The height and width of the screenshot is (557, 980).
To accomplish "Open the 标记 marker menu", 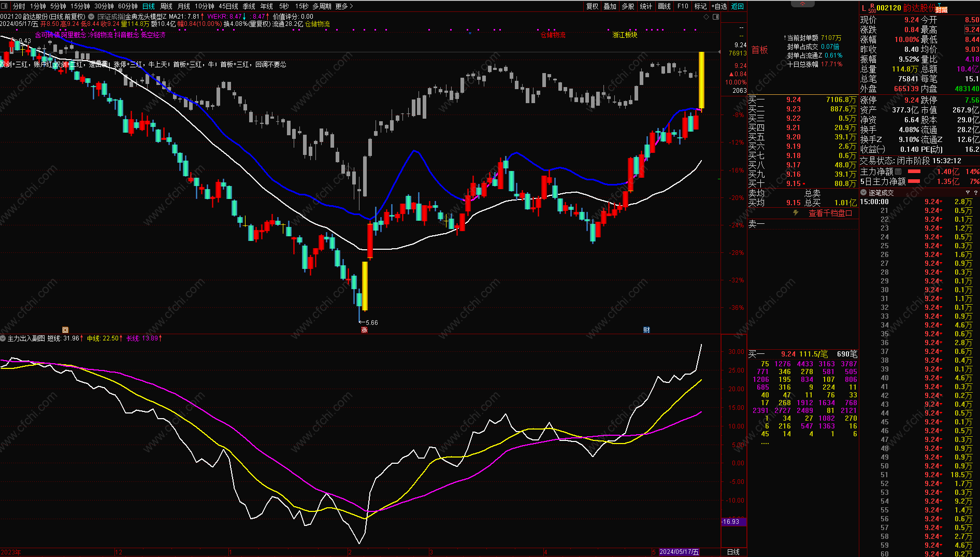I will pos(700,6).
